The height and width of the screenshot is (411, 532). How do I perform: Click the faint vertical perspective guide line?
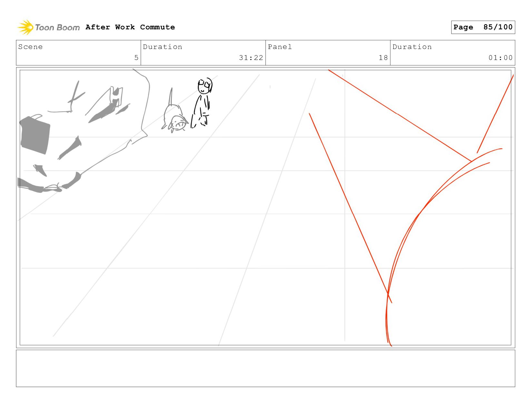click(344, 206)
